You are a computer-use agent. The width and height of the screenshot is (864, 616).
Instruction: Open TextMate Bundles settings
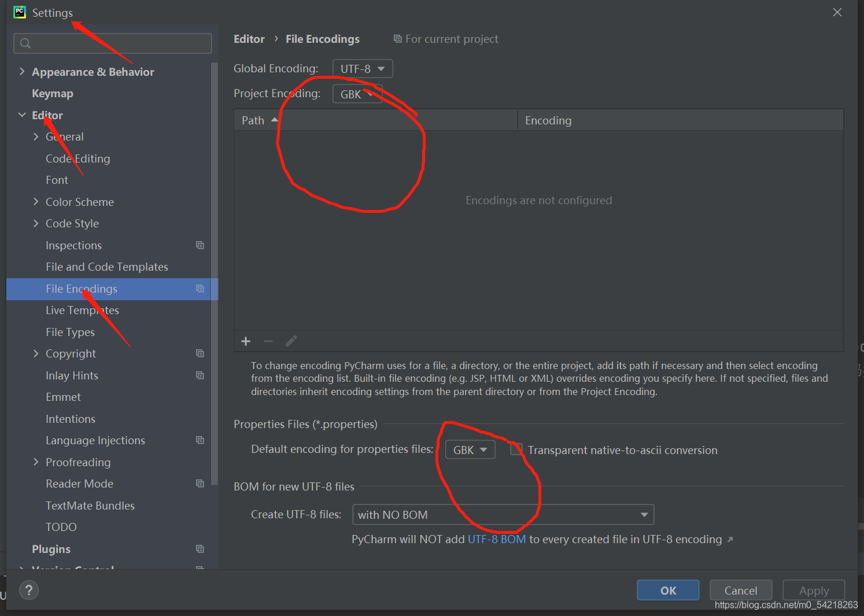[90, 506]
